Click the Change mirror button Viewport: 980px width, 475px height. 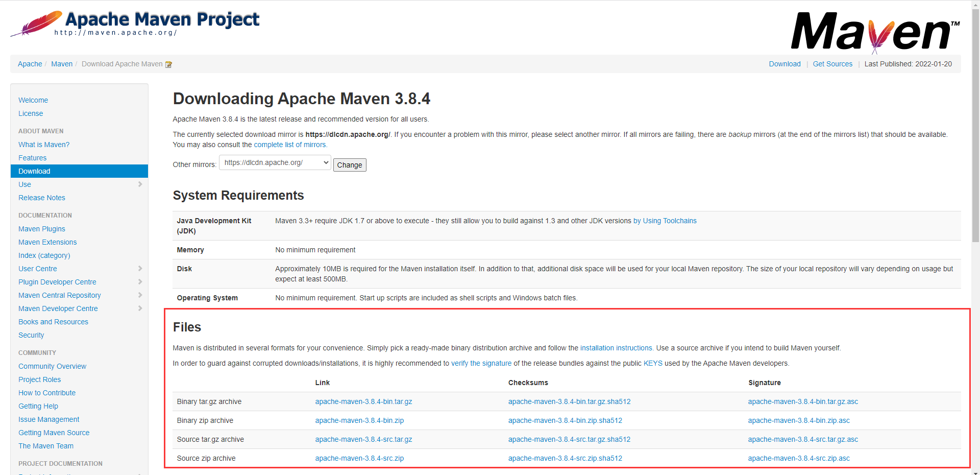350,165
